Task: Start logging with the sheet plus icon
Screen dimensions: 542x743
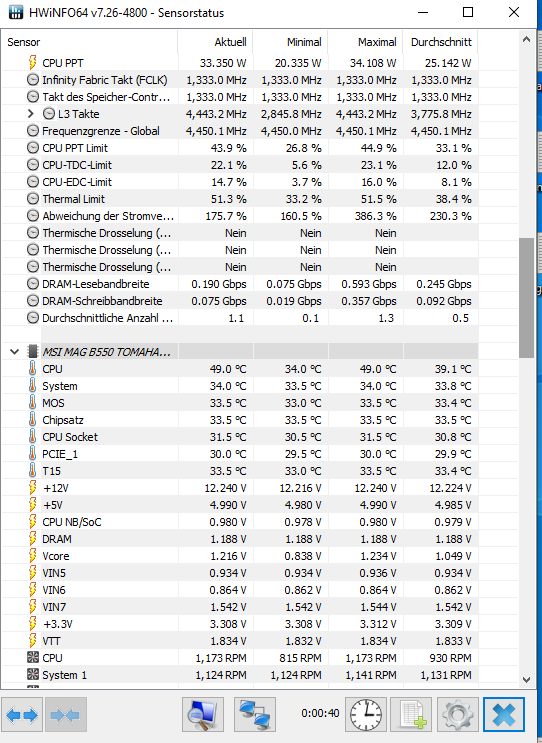Action: (x=411, y=715)
